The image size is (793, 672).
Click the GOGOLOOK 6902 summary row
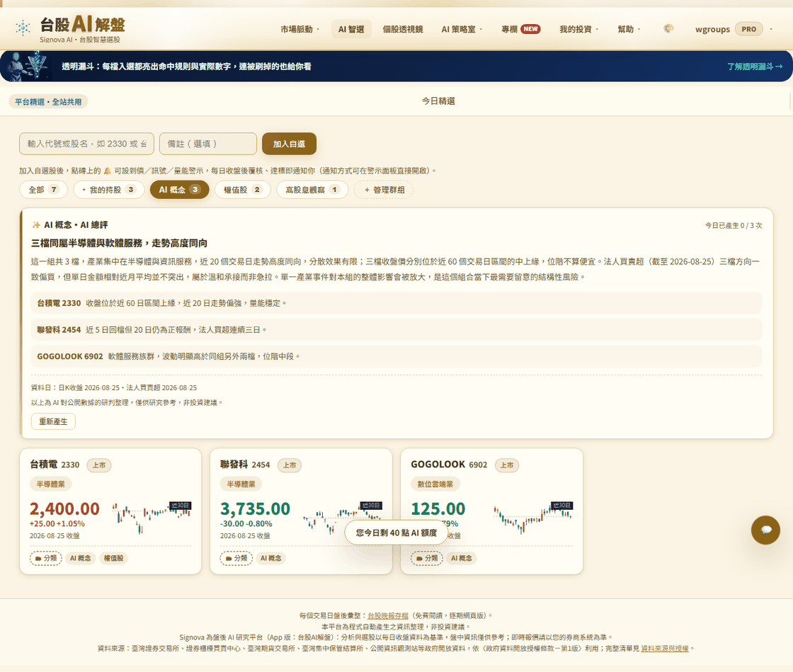[396, 356]
